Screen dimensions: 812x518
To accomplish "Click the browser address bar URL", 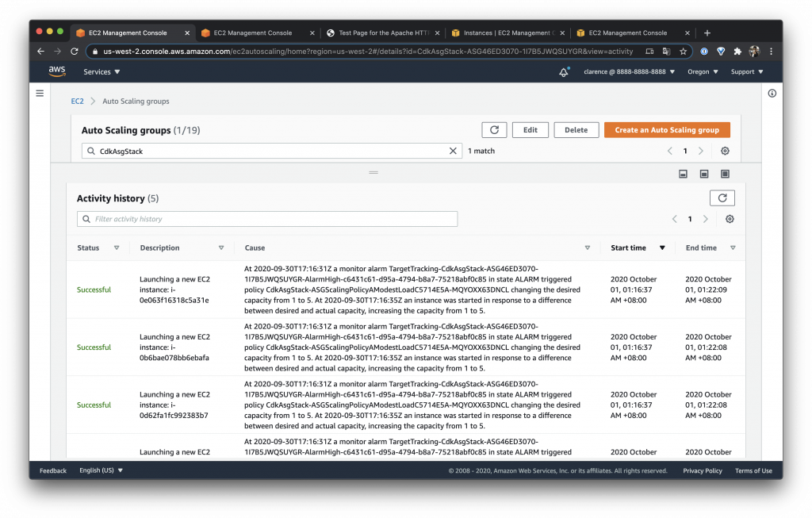I will point(368,52).
